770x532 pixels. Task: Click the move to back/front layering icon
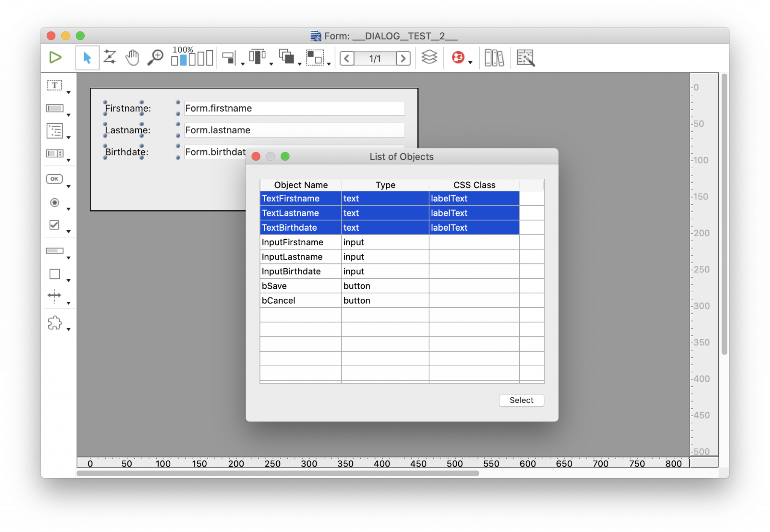point(286,57)
